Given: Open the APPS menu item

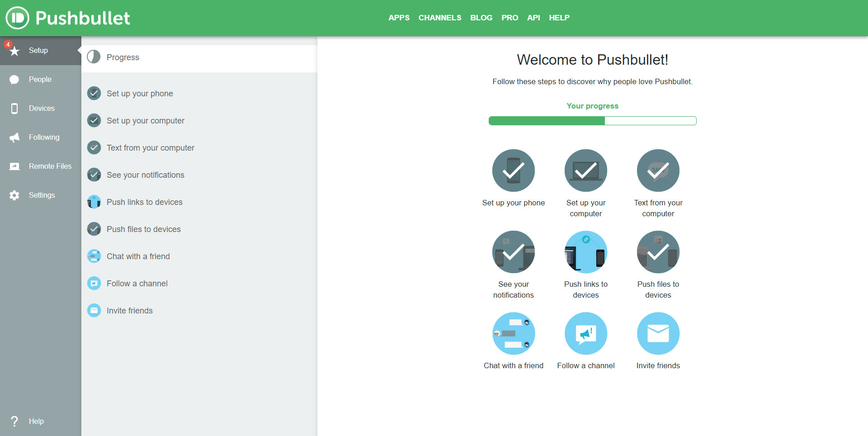Looking at the screenshot, I should click(x=399, y=18).
